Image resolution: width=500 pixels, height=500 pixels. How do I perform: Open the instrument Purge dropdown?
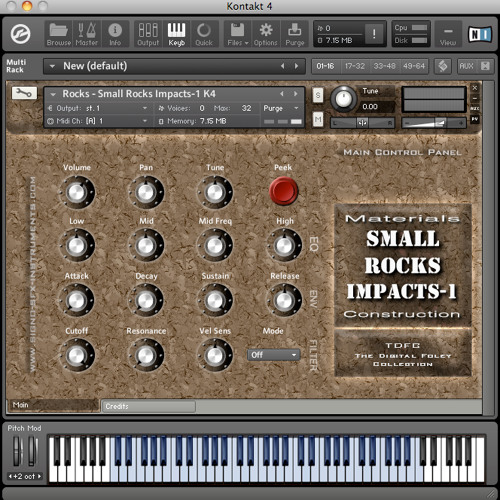pyautogui.click(x=281, y=108)
